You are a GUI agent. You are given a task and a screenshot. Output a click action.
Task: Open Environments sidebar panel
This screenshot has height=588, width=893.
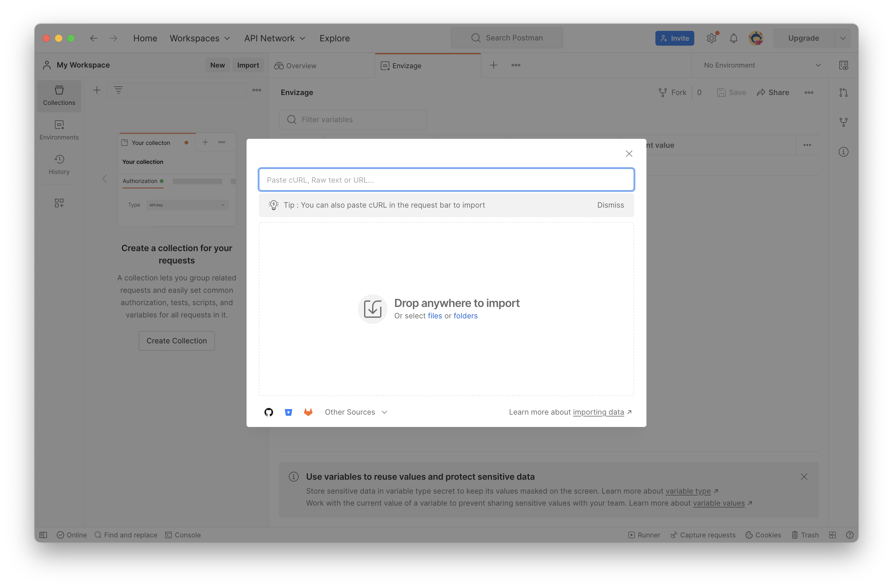pos(59,130)
